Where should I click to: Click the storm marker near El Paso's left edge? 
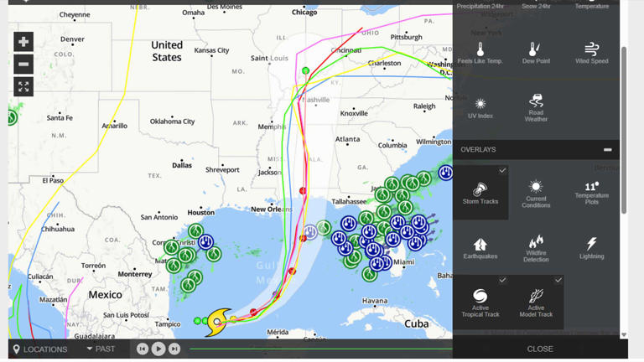(13, 117)
